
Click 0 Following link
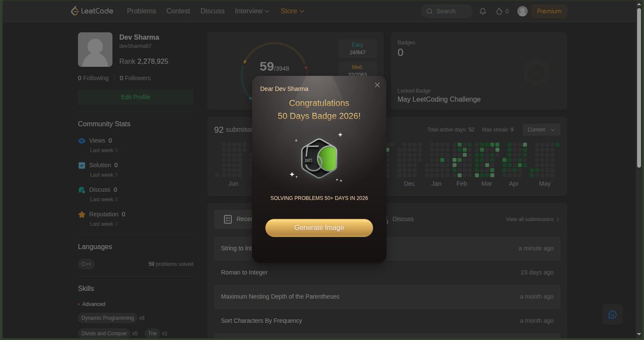click(93, 78)
